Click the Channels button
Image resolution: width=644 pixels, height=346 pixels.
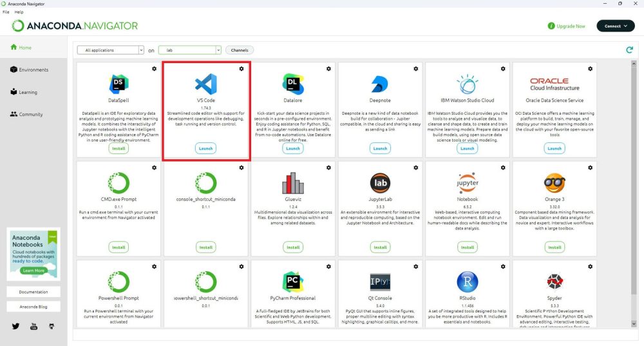click(240, 50)
